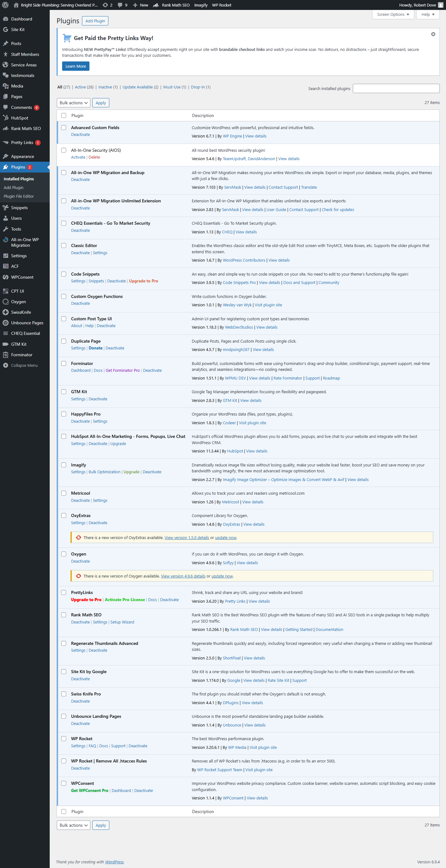Open Snippets scissors icon in sidebar
The image size is (446, 868).
point(5,208)
